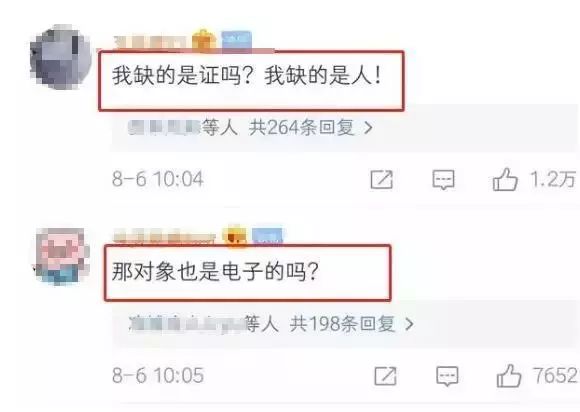
Task: Click the chevron after 共264条回复
Action: pyautogui.click(x=368, y=128)
